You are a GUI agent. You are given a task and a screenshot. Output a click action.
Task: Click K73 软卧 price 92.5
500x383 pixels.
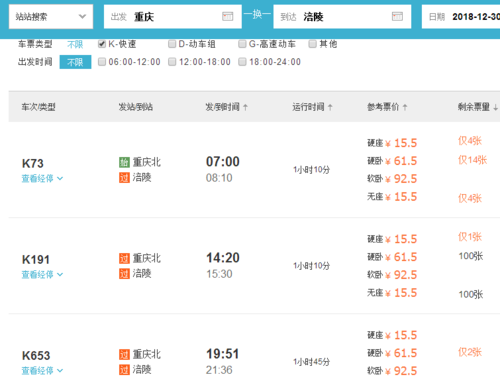click(405, 179)
